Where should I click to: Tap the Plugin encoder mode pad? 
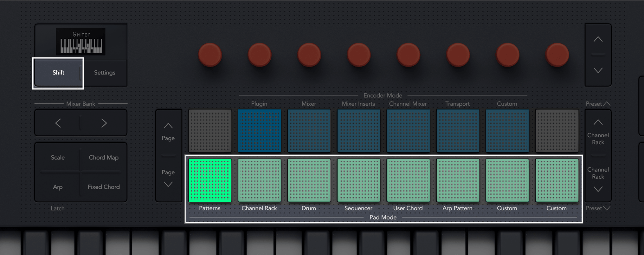click(x=260, y=131)
